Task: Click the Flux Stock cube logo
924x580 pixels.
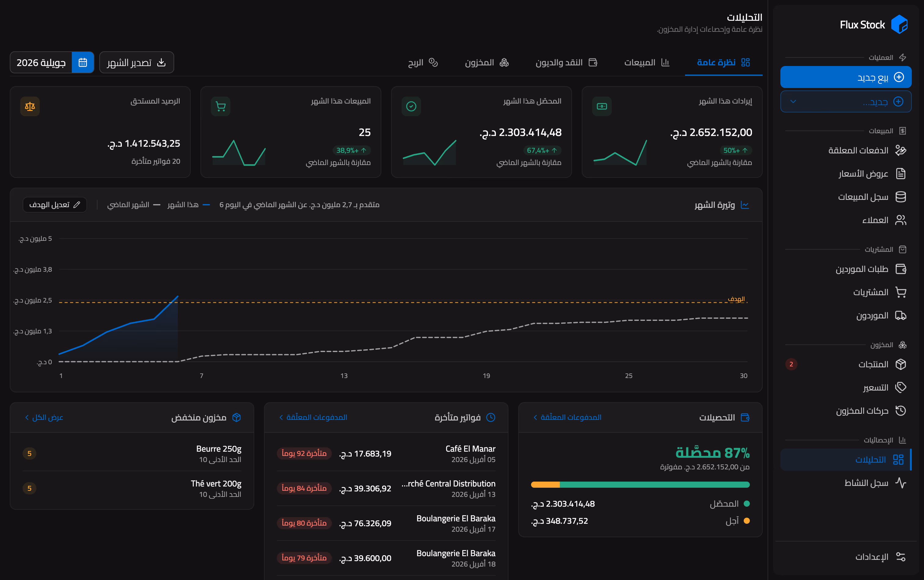Action: tap(899, 24)
